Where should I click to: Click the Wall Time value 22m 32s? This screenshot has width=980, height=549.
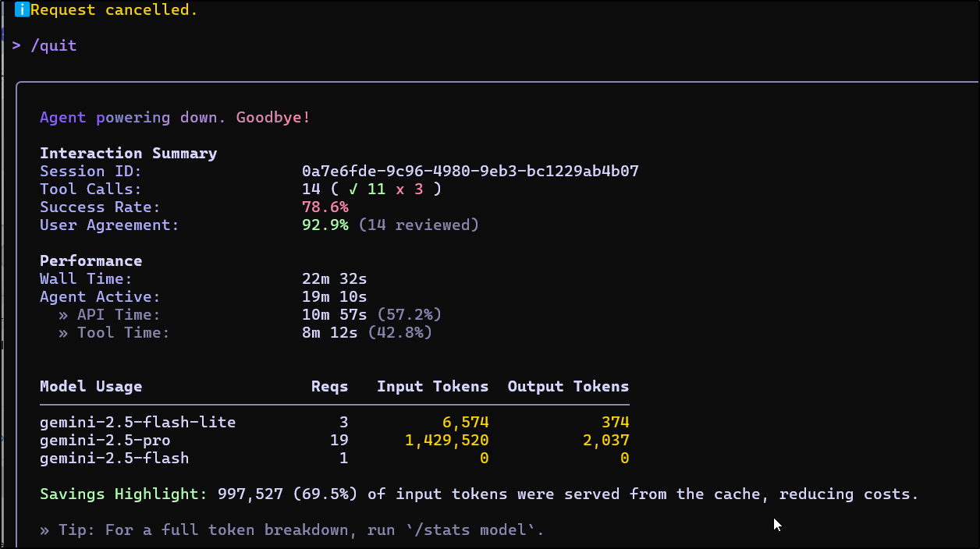(x=334, y=279)
